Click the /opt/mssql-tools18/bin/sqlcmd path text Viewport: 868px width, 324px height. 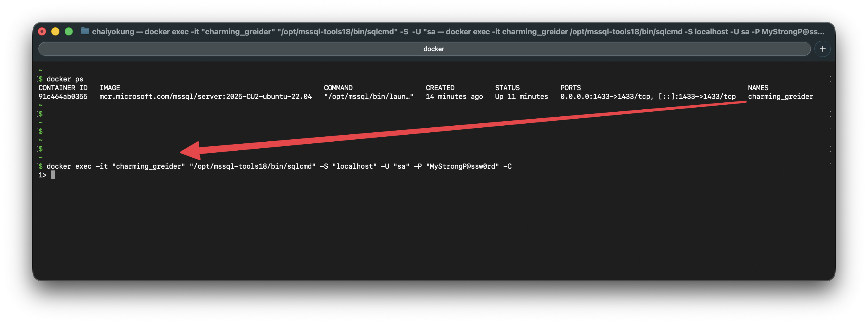pyautogui.click(x=252, y=166)
